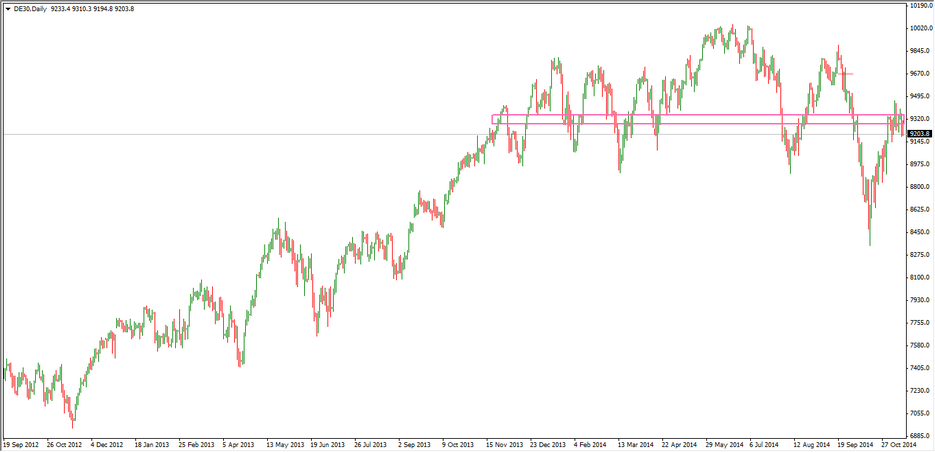Select the short pink line near 9670
The image size is (935, 452).
click(x=846, y=74)
